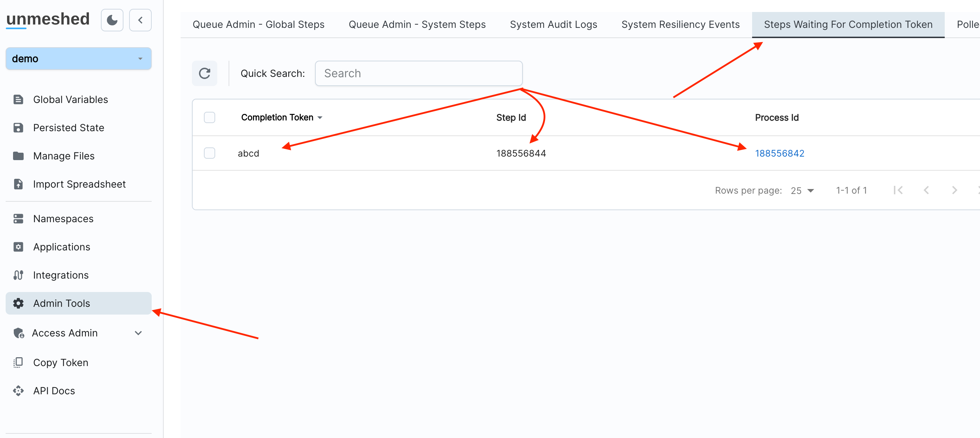Image resolution: width=980 pixels, height=438 pixels.
Task: Change rows per page from 25
Action: 801,190
